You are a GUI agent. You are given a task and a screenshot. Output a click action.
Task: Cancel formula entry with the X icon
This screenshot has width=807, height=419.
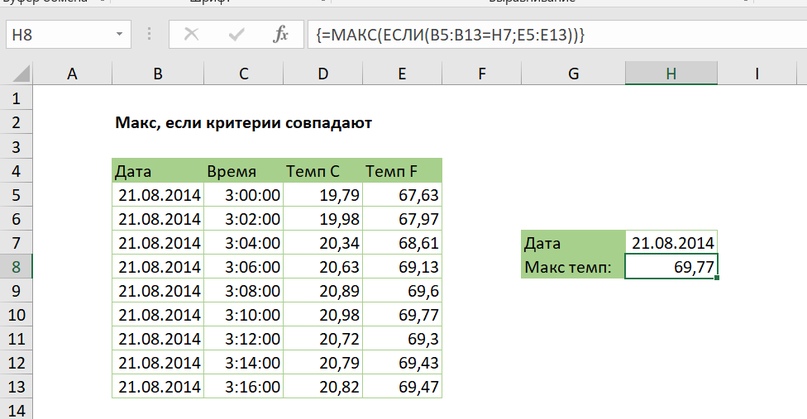[x=191, y=34]
